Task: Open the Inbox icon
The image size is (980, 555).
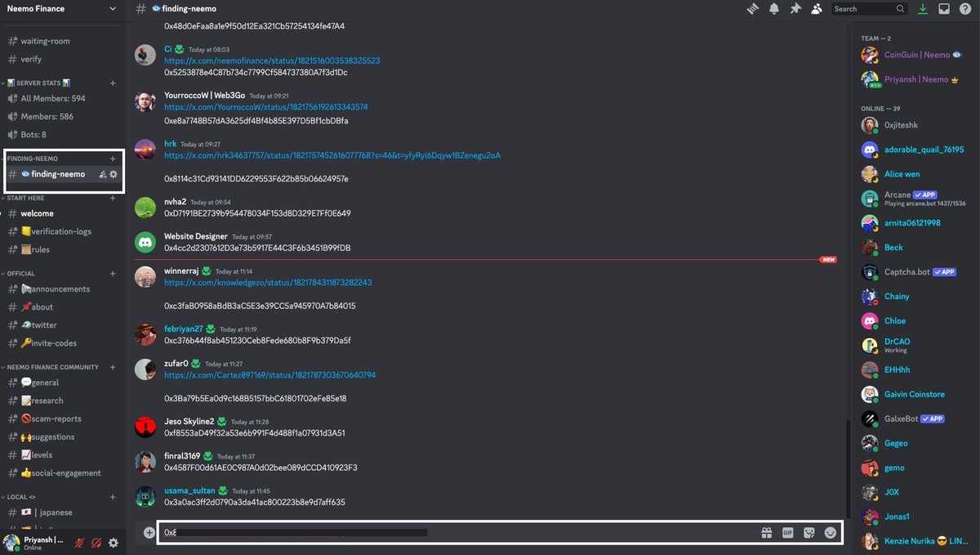Action: click(944, 9)
